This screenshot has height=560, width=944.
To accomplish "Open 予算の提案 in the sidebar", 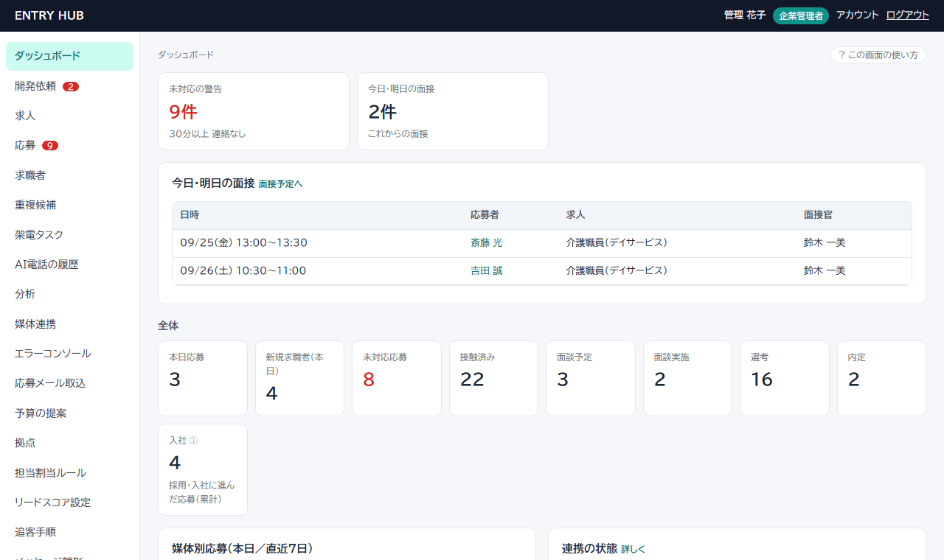I will [69, 413].
